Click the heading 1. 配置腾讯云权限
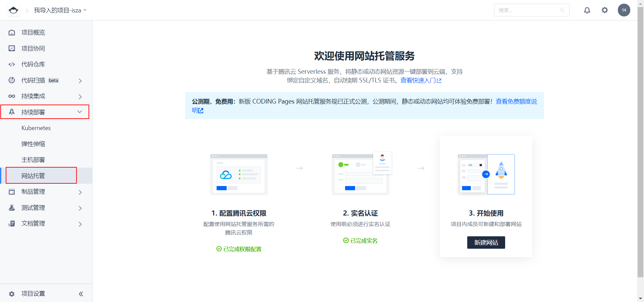The image size is (644, 302). click(x=239, y=213)
